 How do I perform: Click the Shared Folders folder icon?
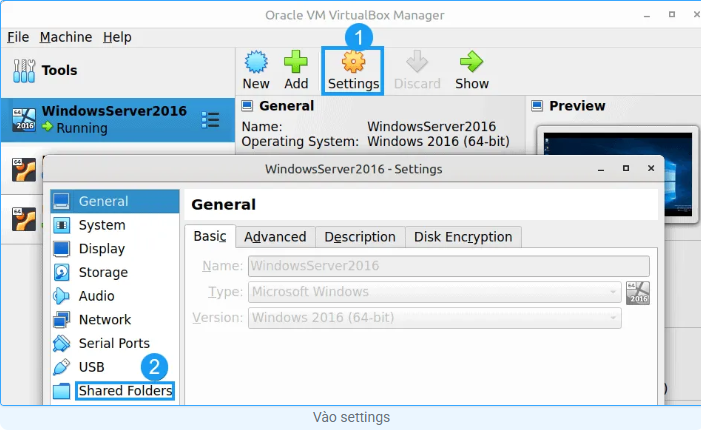[x=61, y=391]
